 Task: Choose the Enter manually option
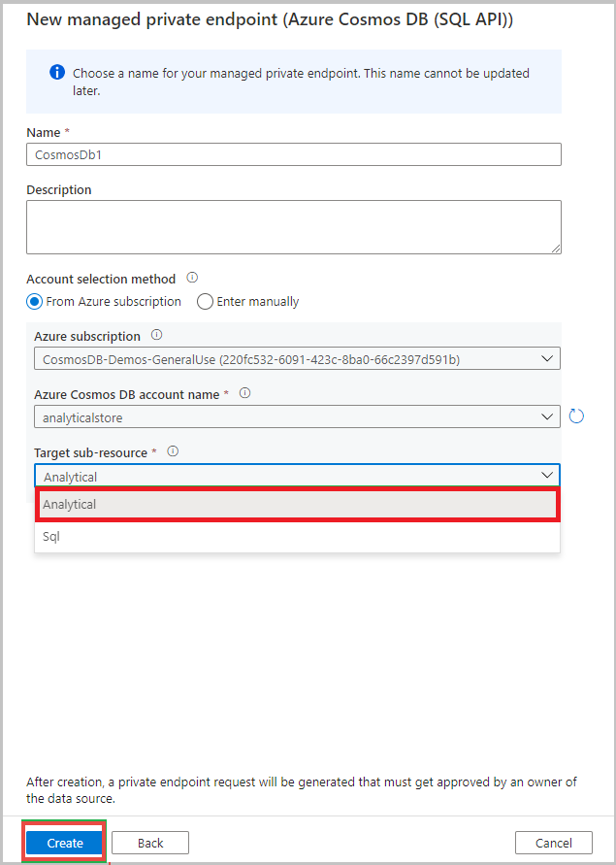pyautogui.click(x=205, y=302)
